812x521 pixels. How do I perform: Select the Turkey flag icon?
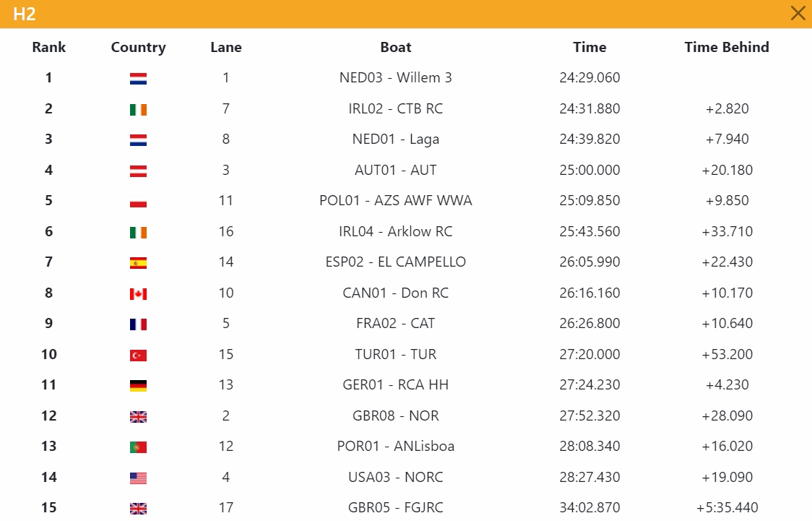tap(138, 356)
